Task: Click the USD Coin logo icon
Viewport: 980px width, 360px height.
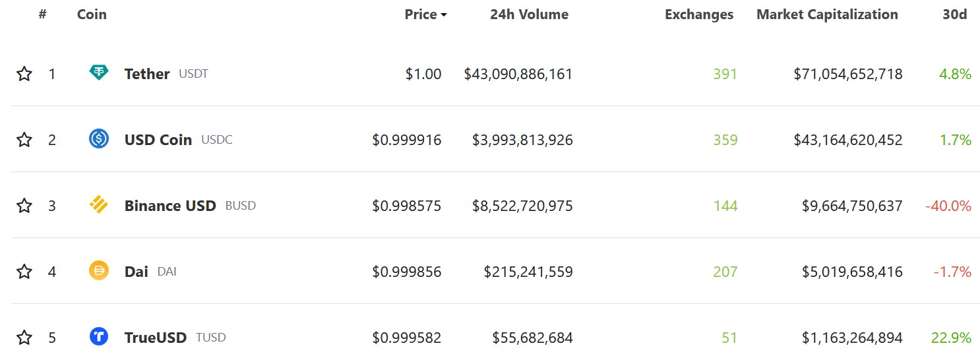Action: pyautogui.click(x=98, y=138)
